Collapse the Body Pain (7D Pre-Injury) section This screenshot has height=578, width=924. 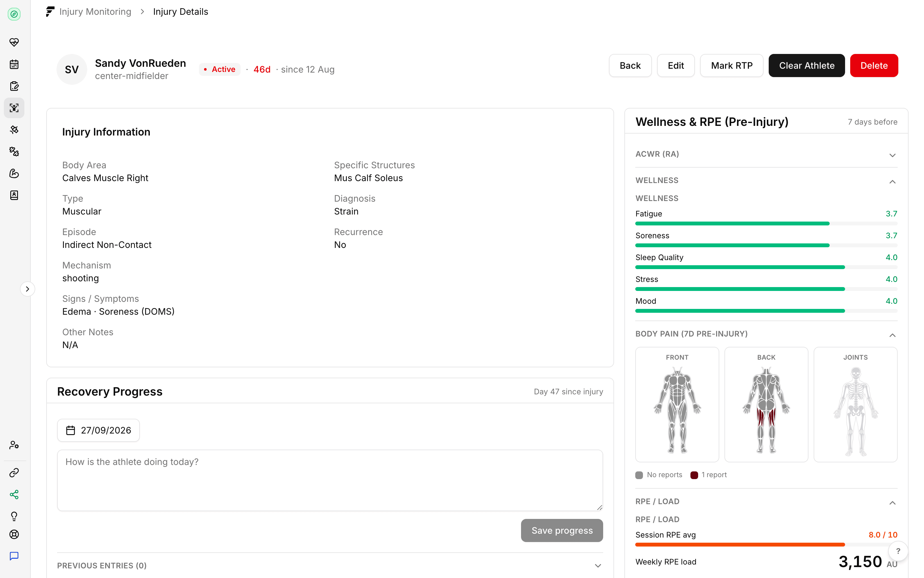[x=892, y=335]
